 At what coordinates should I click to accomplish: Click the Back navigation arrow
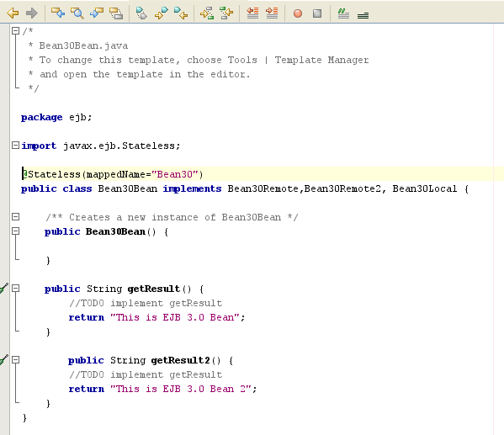tap(13, 13)
